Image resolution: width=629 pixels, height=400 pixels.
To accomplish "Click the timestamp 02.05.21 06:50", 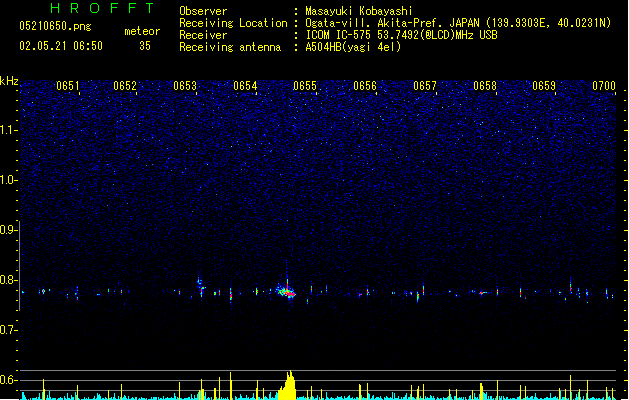I will [x=61, y=46].
